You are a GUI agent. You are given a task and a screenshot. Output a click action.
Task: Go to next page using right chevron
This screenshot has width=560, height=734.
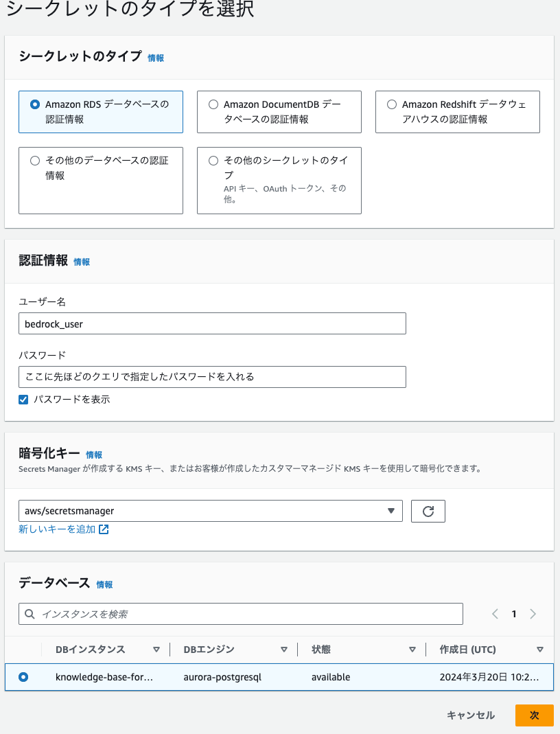pyautogui.click(x=533, y=614)
